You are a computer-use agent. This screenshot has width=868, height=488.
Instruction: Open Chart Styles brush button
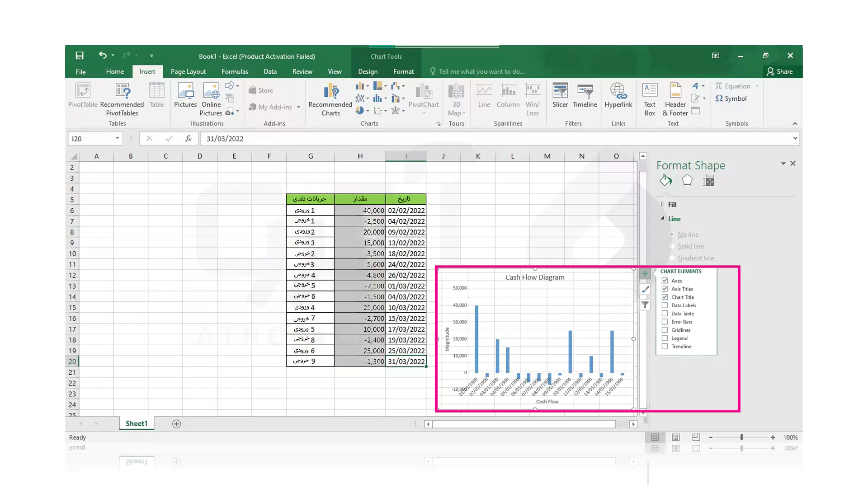point(645,289)
